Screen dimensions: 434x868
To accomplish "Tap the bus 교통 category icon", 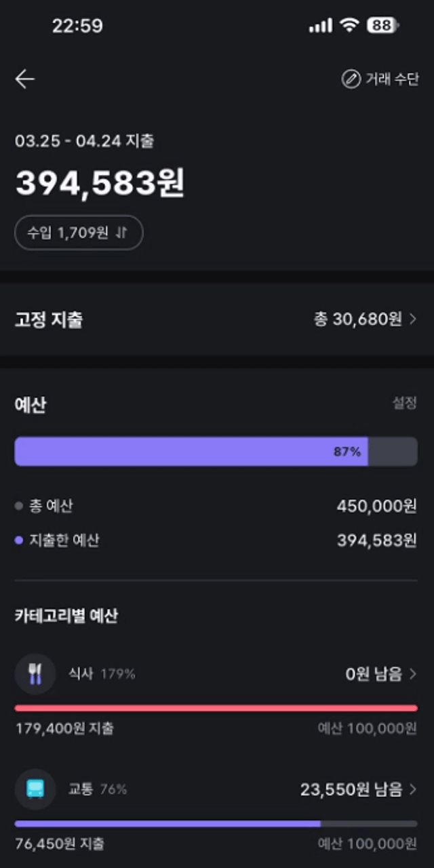I will click(x=35, y=789).
